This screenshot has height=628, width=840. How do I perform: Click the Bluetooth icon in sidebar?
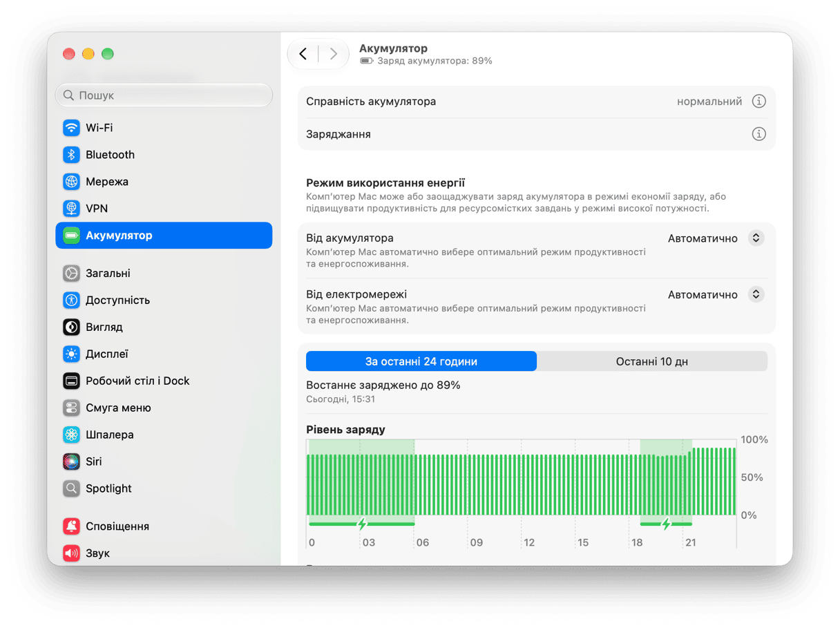pyautogui.click(x=71, y=155)
